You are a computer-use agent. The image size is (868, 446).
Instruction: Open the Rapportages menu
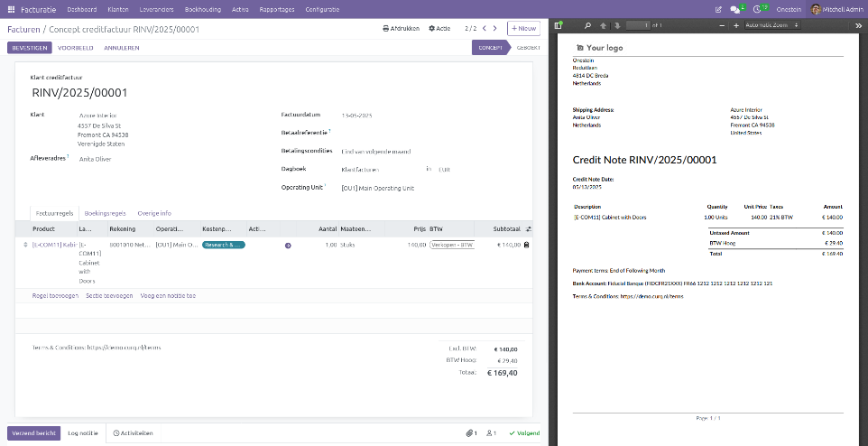click(274, 9)
